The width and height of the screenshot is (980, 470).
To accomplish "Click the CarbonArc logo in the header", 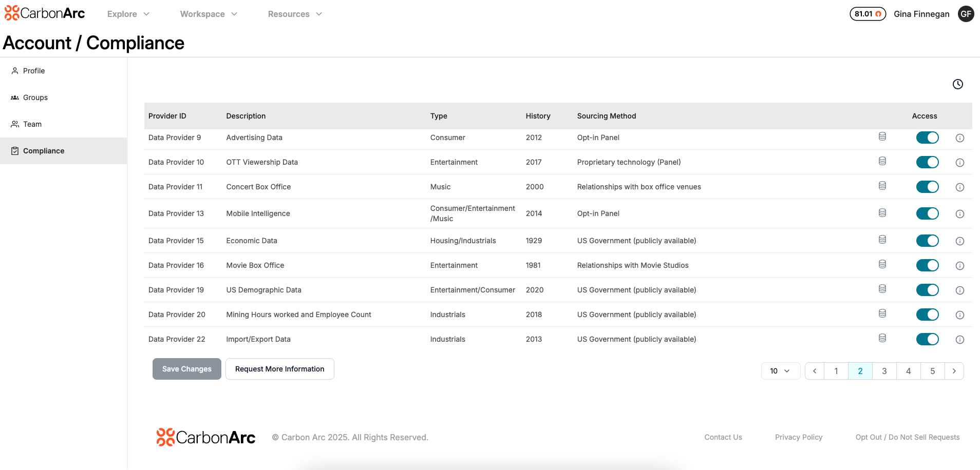I will tap(44, 13).
